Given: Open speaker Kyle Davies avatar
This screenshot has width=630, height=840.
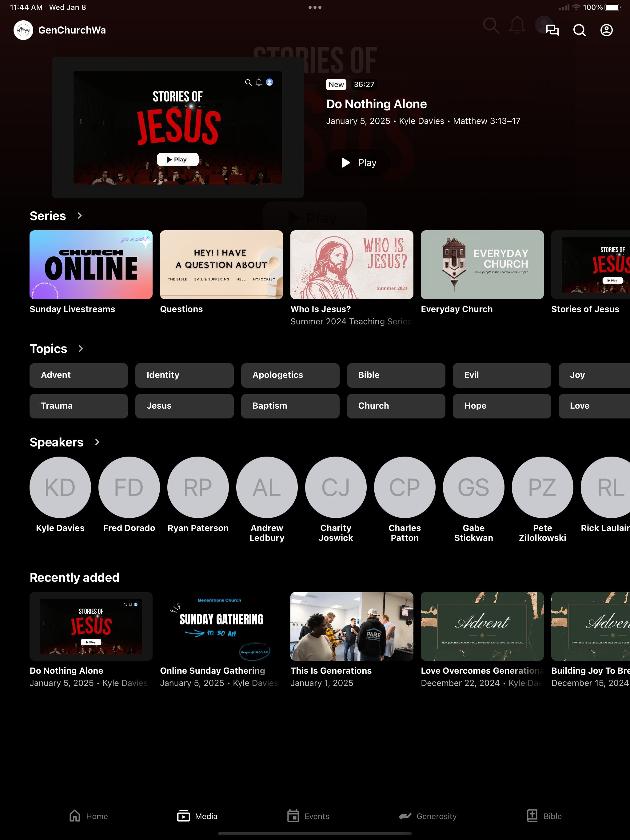Looking at the screenshot, I should coord(60,487).
